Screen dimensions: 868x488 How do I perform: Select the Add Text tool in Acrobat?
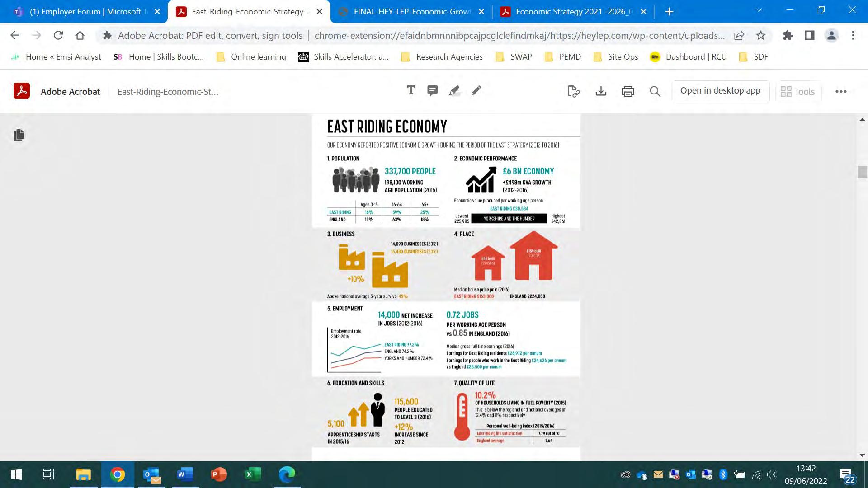pos(410,91)
